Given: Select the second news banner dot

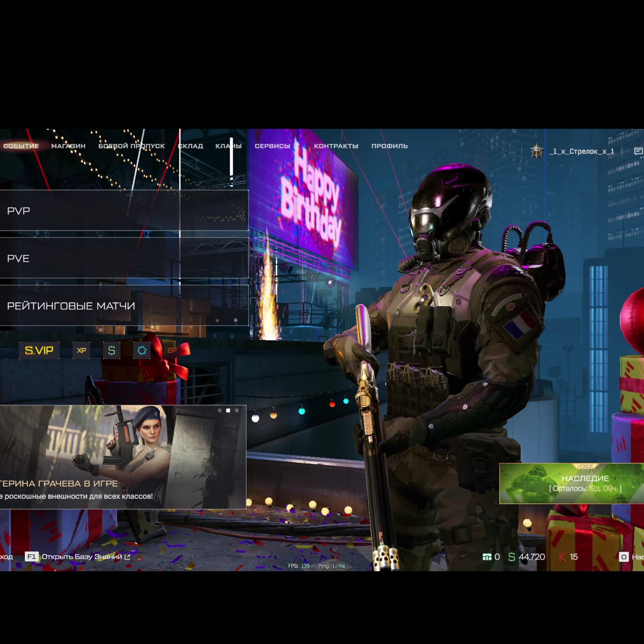Looking at the screenshot, I should tap(228, 411).
